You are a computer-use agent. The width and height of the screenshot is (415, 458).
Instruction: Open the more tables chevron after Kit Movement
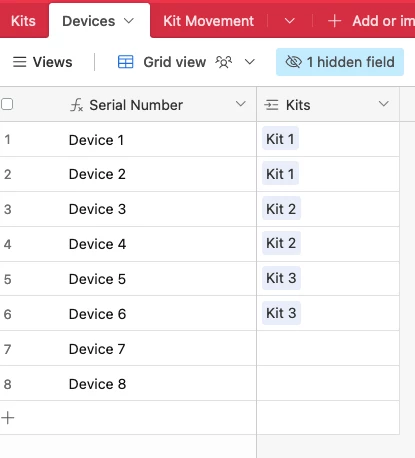tap(290, 21)
